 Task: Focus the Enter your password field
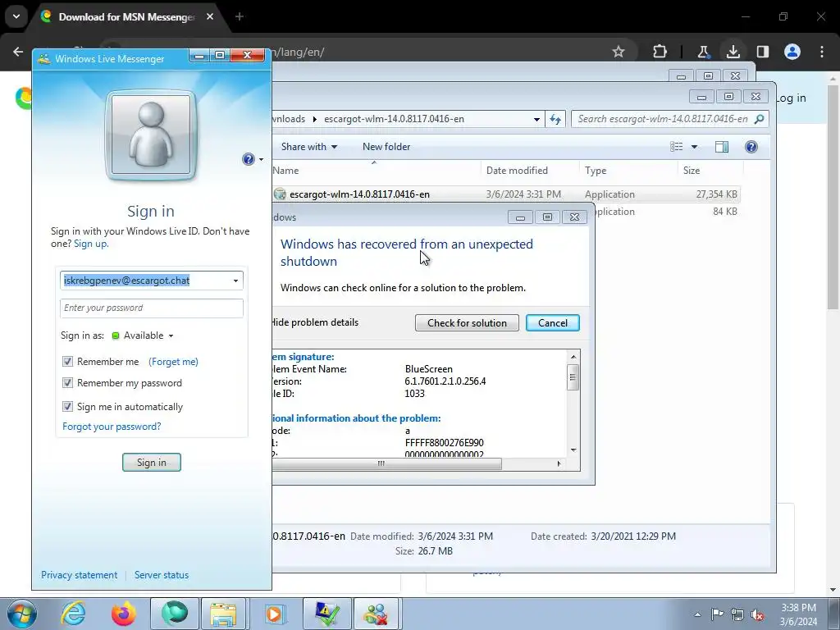[152, 308]
